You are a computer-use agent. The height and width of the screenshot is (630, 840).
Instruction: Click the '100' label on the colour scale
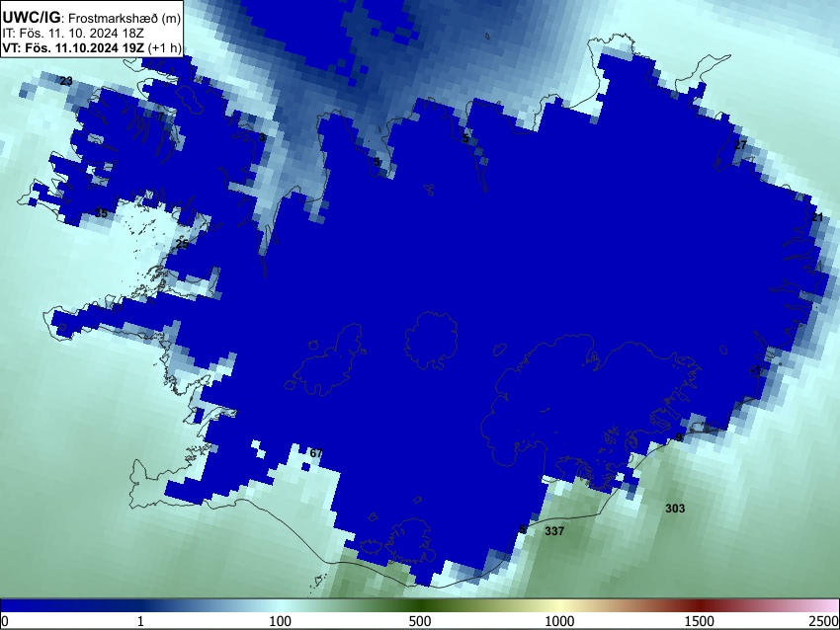click(281, 621)
